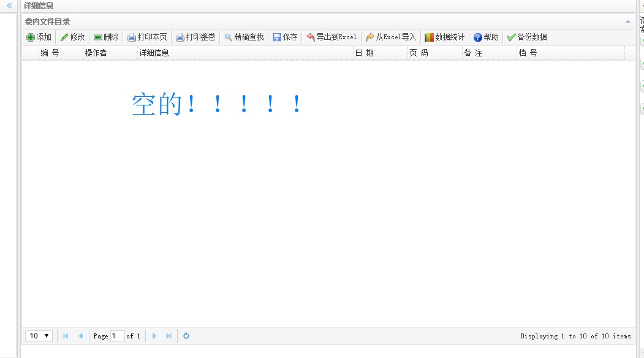Open the 帮助 help button
644x358 pixels.
[x=486, y=37]
